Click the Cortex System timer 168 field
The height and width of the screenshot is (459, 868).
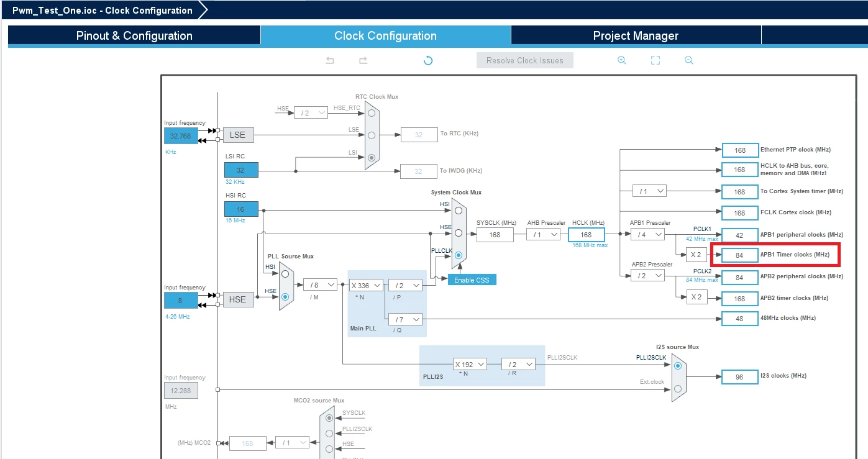(x=740, y=191)
